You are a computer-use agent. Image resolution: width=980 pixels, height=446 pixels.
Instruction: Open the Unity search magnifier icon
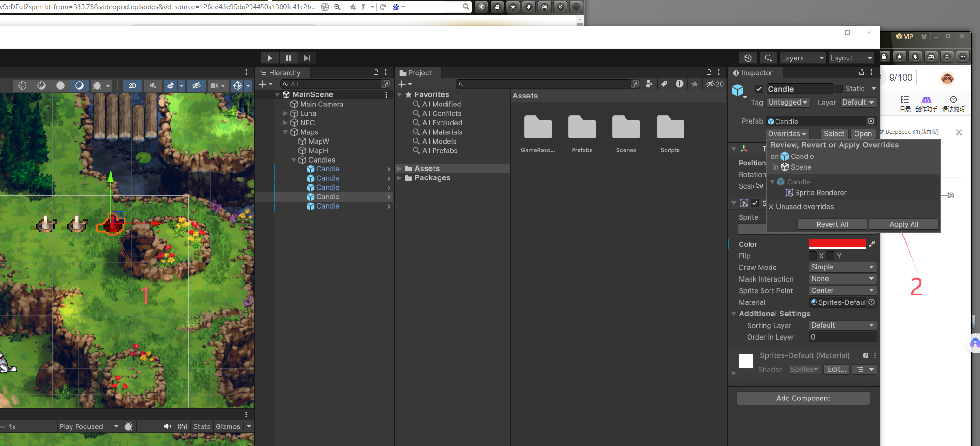[768, 58]
